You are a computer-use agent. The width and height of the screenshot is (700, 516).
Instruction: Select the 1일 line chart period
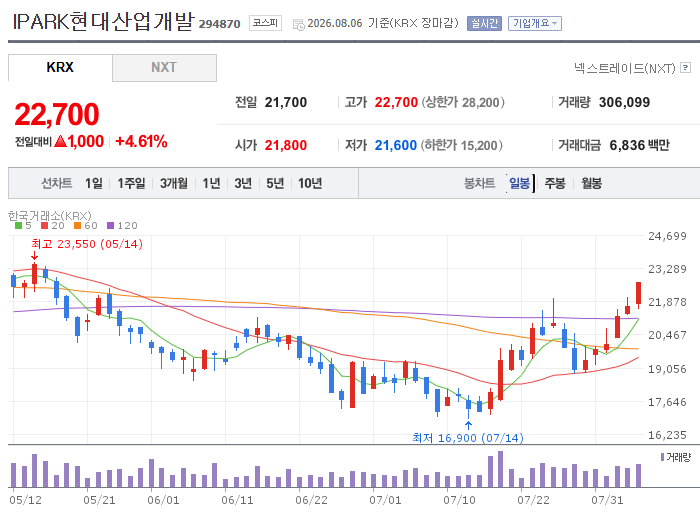click(94, 183)
